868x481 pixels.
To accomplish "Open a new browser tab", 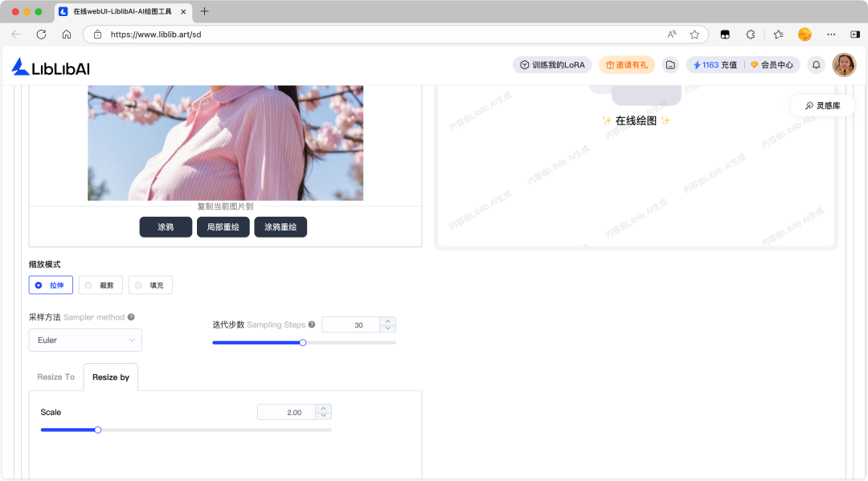I will point(204,11).
